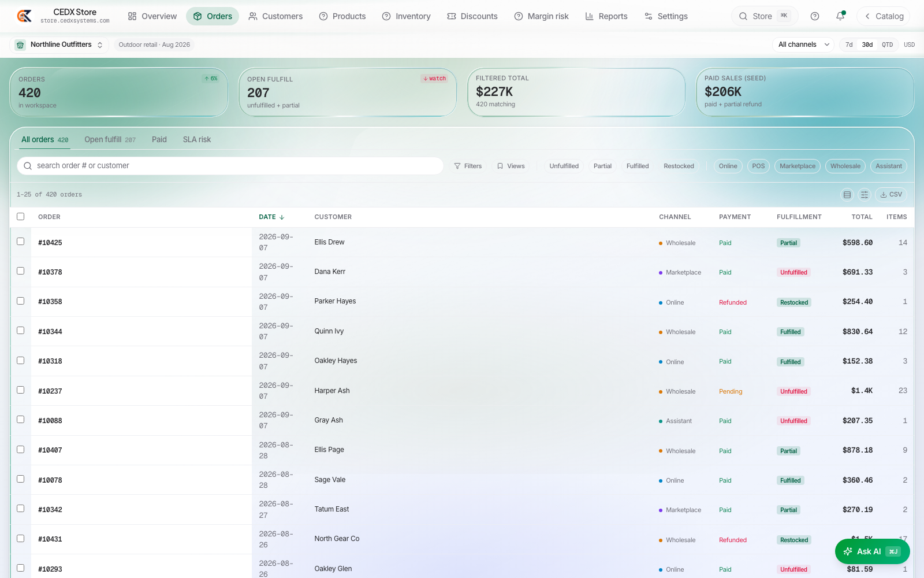Click the Pending payment for Harper Ash
The width and height of the screenshot is (924, 578).
coord(731,391)
